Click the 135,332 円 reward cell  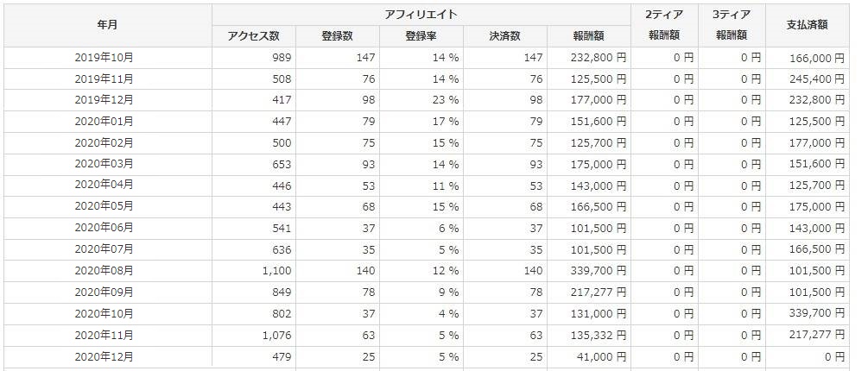point(598,336)
